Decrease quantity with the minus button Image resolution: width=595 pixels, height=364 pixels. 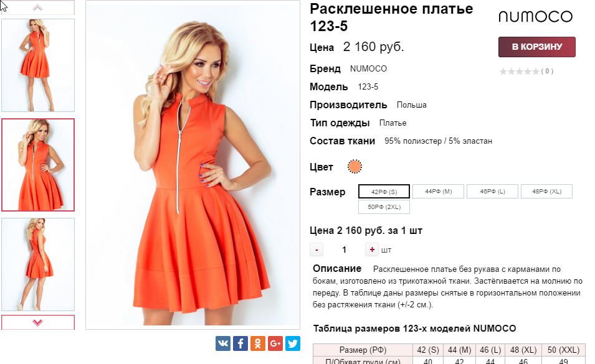(x=317, y=250)
